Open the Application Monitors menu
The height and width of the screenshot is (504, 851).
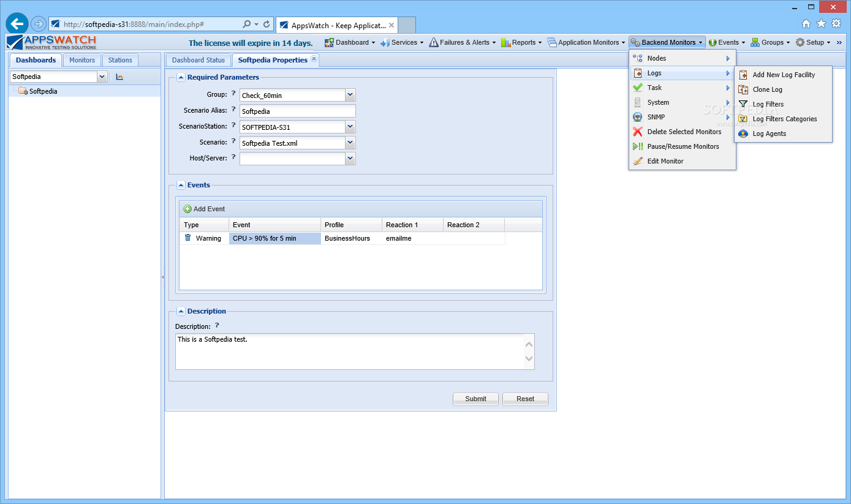[x=586, y=42]
